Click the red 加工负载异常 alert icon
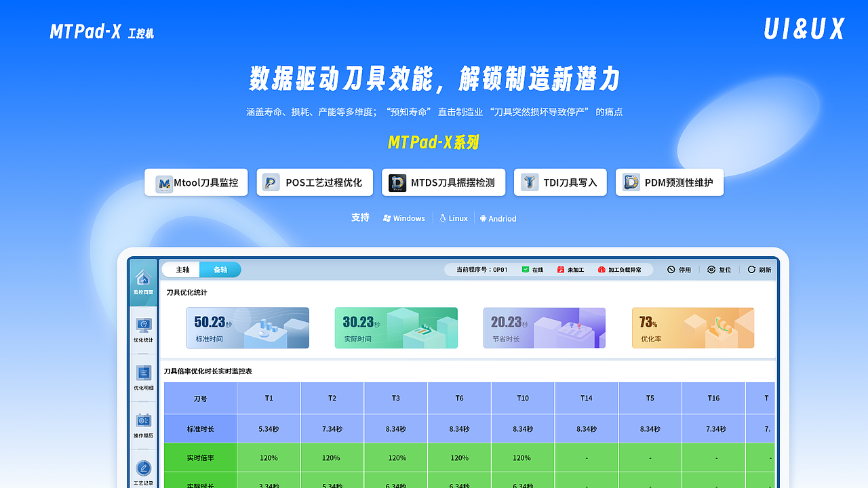Screen dimensions: 868x488 click(601, 269)
